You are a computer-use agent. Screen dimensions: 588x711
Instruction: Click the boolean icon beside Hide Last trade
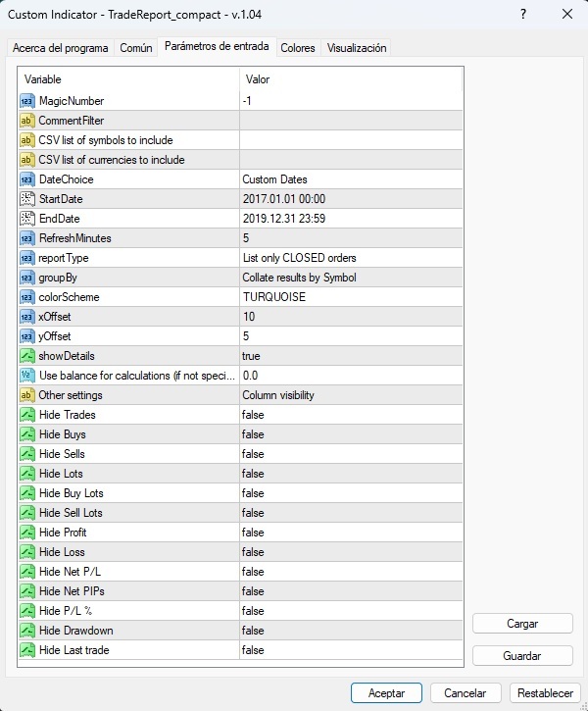(x=27, y=650)
